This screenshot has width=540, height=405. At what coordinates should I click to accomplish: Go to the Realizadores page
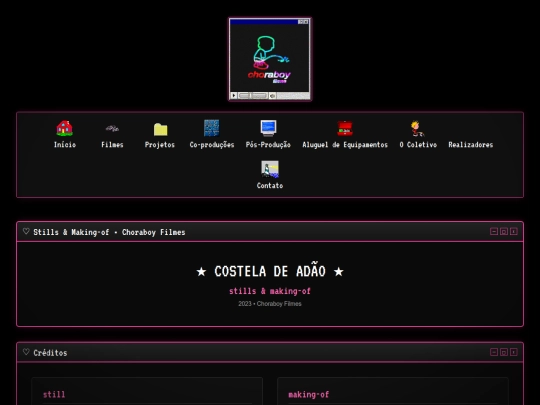pyautogui.click(x=470, y=145)
